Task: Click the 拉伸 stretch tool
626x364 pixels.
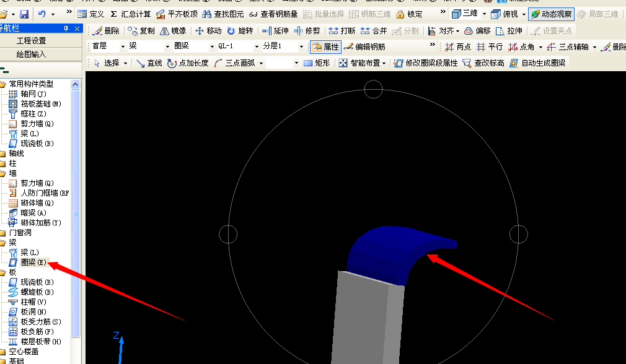Action: click(x=509, y=31)
